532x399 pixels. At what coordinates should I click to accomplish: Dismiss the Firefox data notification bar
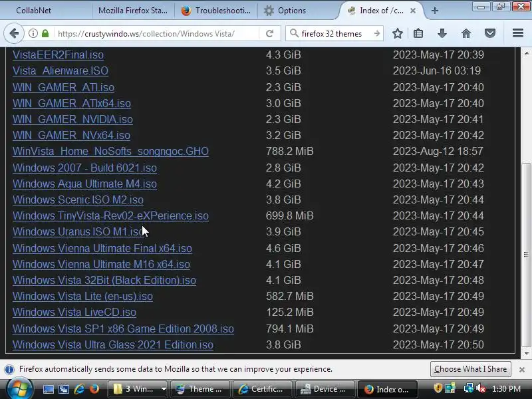(x=522, y=370)
